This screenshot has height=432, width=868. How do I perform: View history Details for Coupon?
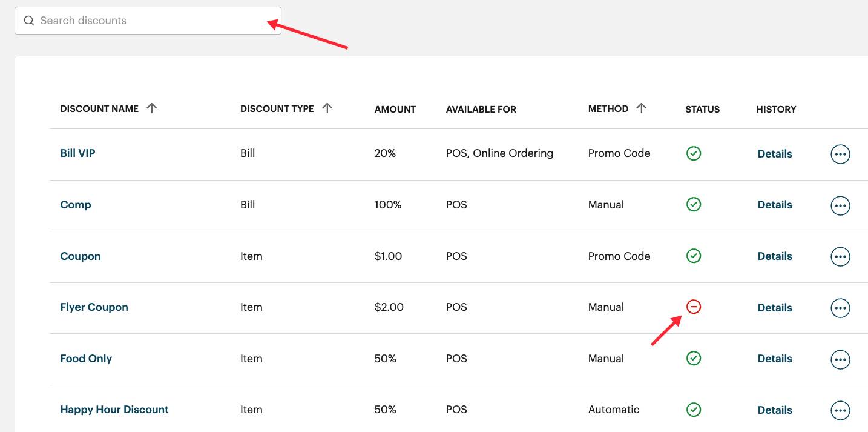(775, 256)
